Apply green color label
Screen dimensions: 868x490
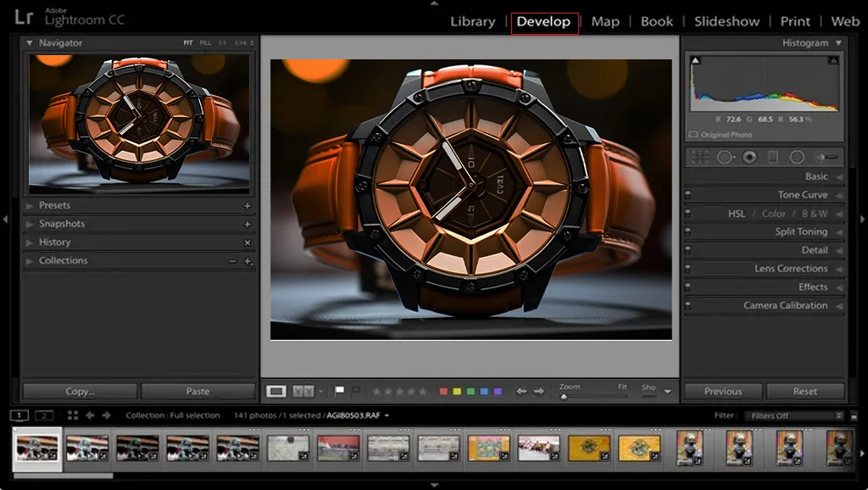[x=470, y=392]
